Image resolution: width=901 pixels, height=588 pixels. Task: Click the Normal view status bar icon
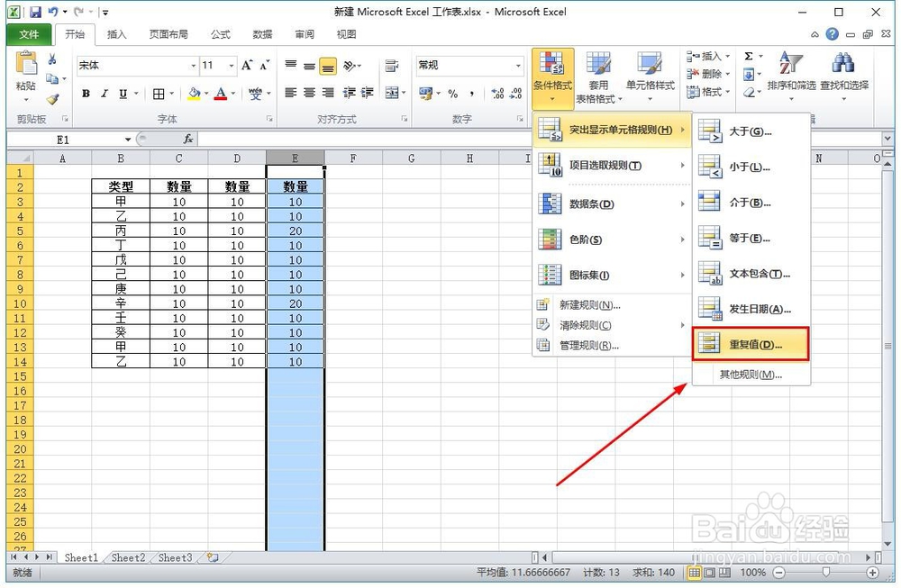pyautogui.click(x=694, y=573)
